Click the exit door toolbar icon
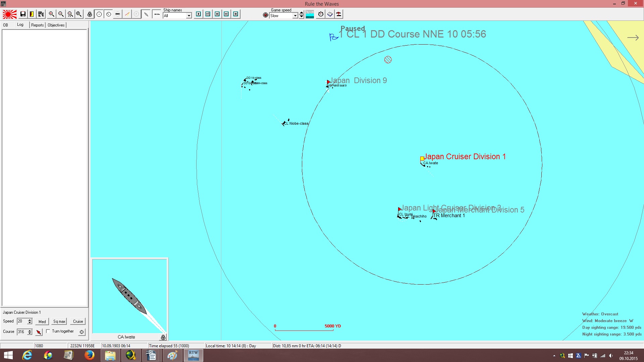 (32, 14)
